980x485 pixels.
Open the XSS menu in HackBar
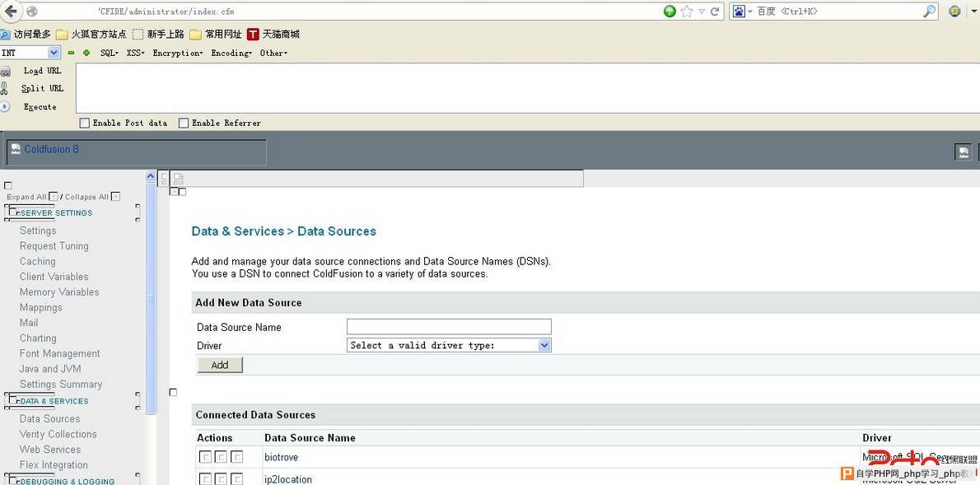click(x=136, y=54)
